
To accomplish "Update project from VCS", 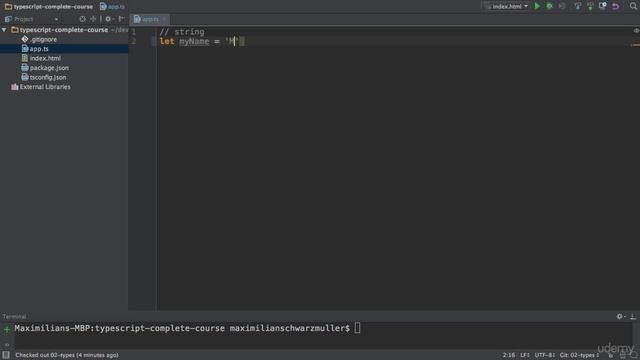I will (x=577, y=6).
